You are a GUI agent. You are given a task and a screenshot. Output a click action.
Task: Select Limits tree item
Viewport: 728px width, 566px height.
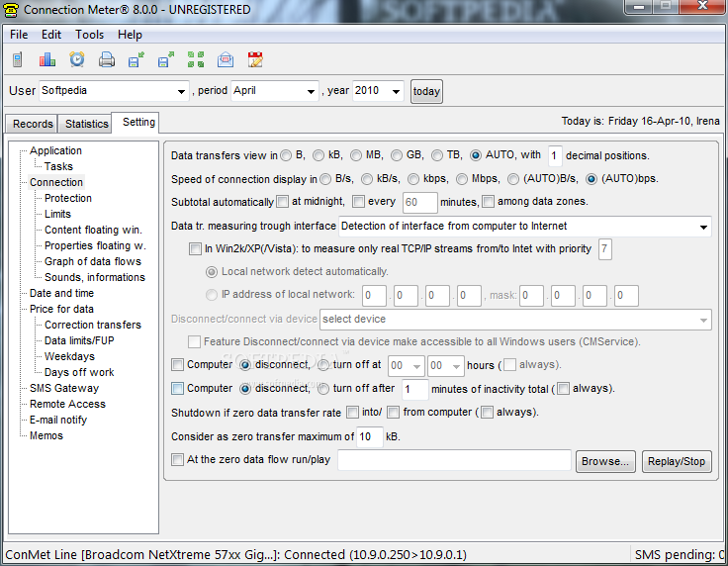pos(57,214)
